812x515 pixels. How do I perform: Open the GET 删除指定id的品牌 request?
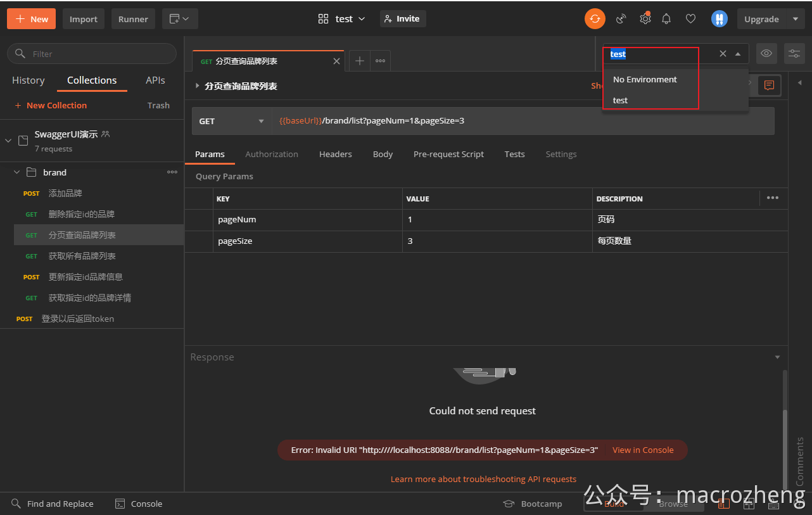pyautogui.click(x=99, y=214)
